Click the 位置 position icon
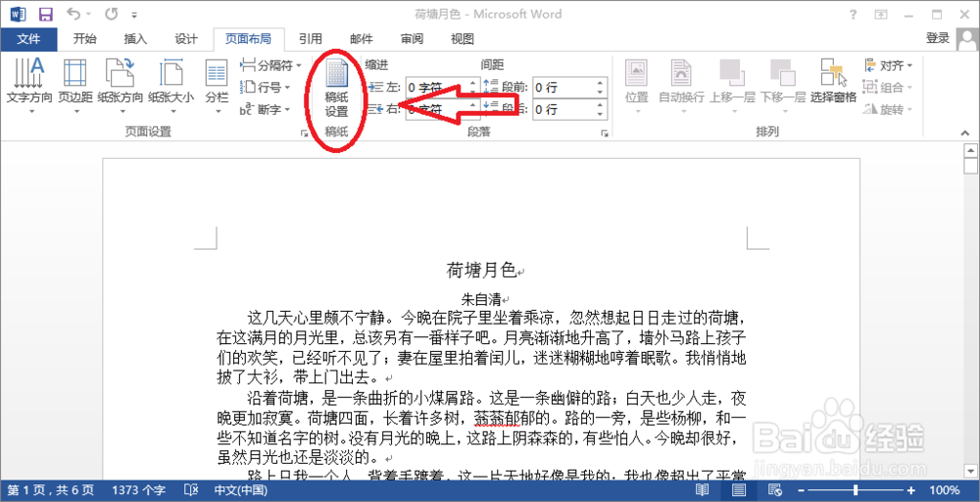 [637, 86]
